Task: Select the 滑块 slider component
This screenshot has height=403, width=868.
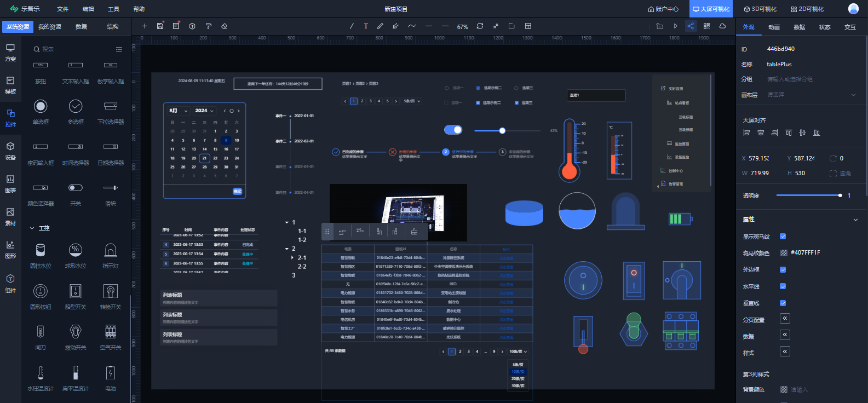Action: [x=111, y=193]
